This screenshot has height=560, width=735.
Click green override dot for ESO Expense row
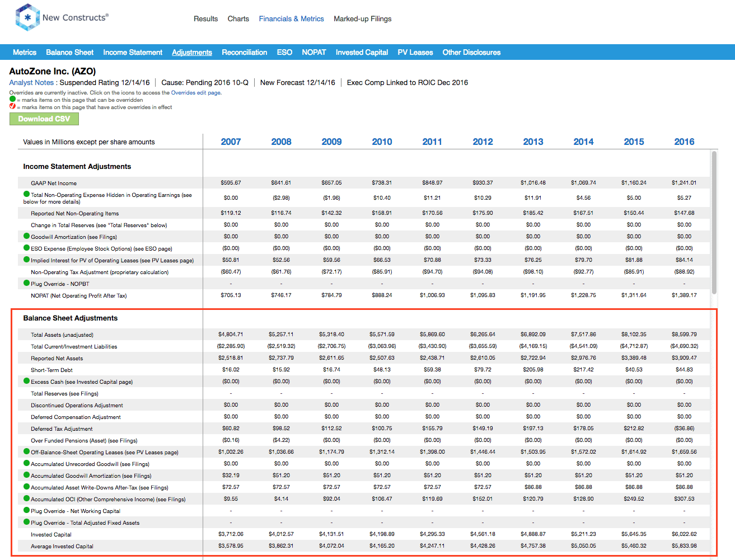coord(26,248)
